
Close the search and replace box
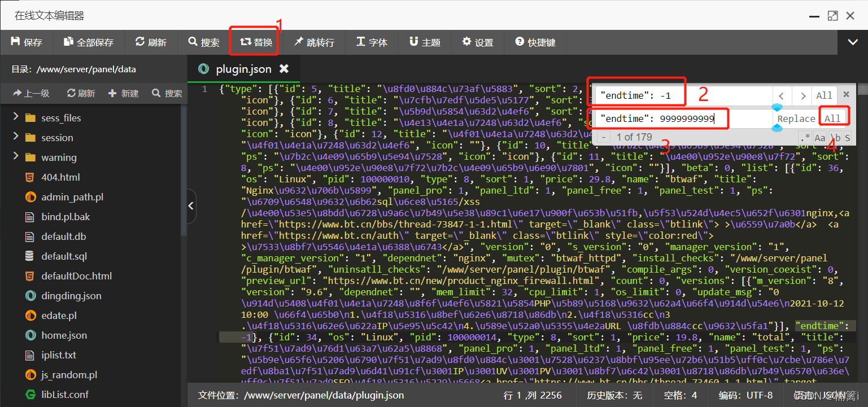point(846,94)
